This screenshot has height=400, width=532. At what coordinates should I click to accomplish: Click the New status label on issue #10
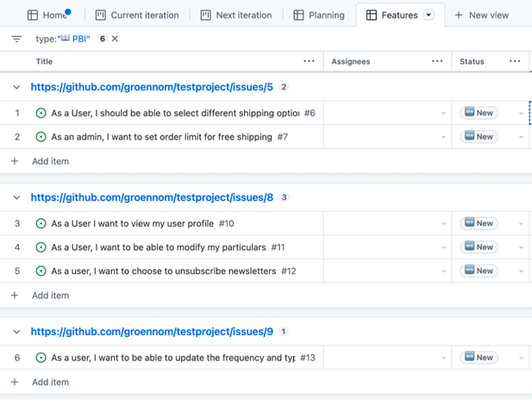pyautogui.click(x=479, y=223)
